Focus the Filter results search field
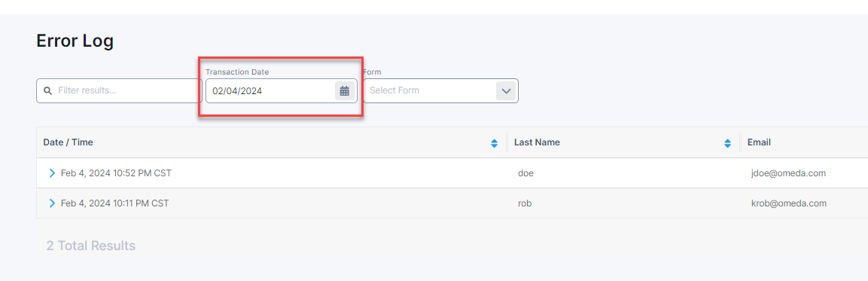 tap(119, 91)
